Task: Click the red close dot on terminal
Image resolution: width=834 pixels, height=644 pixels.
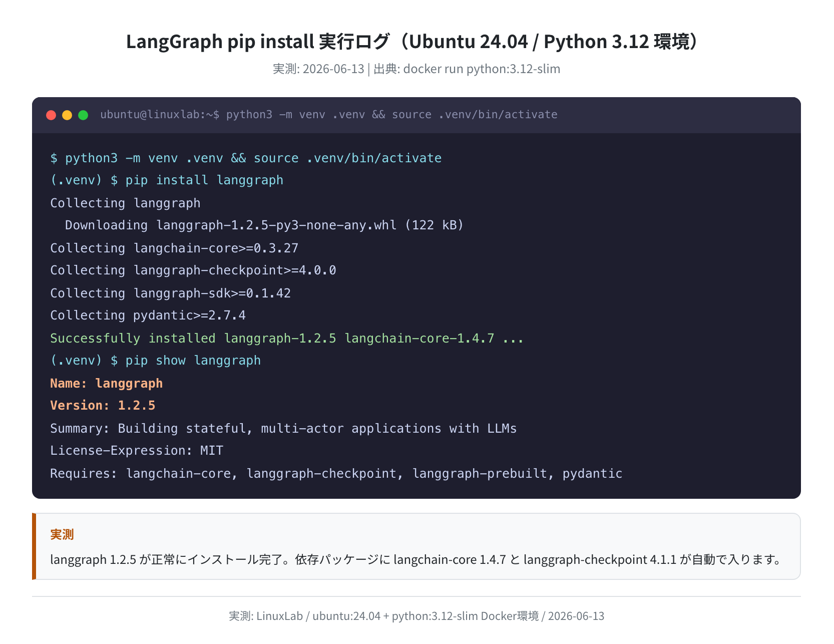Action: pos(51,115)
